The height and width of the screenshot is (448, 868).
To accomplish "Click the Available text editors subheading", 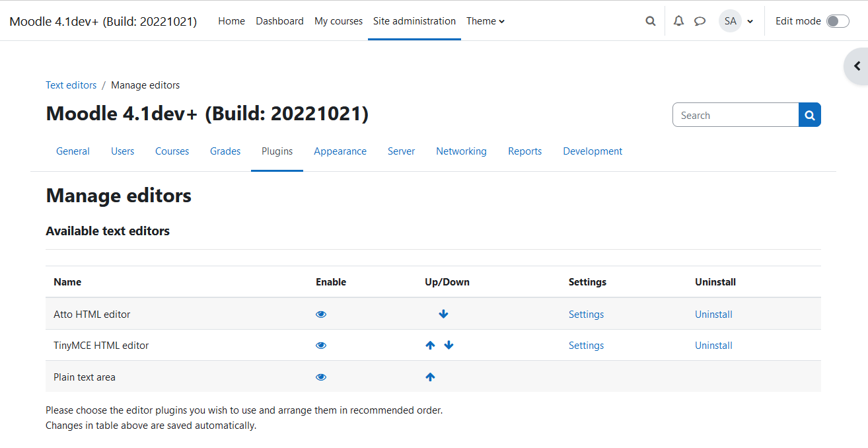I will [x=108, y=231].
